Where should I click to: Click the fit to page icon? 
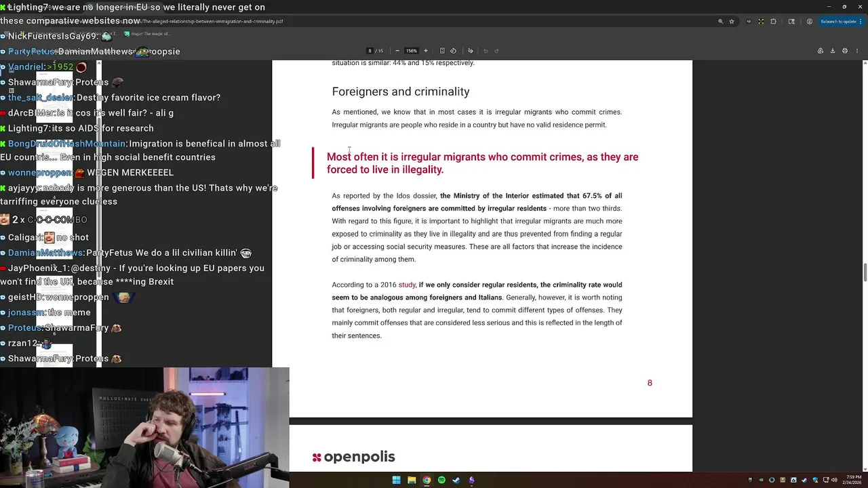coord(442,51)
